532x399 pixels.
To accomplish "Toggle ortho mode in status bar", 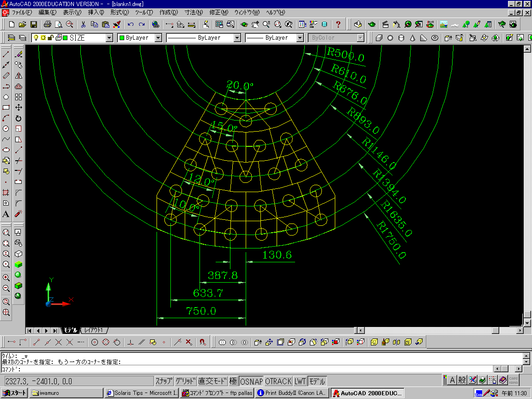I will pyautogui.click(x=212, y=381).
